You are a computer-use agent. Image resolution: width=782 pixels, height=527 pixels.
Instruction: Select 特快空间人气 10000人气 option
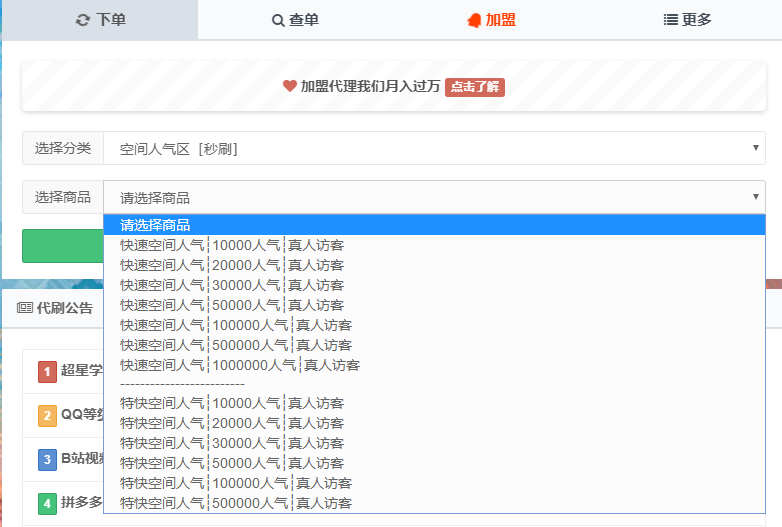point(232,403)
